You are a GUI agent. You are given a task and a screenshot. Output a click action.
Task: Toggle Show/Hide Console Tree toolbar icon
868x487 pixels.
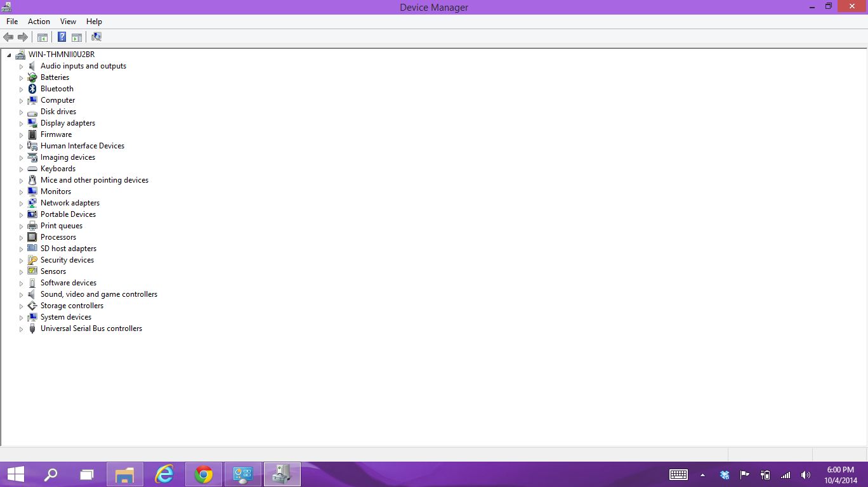pyautogui.click(x=43, y=37)
